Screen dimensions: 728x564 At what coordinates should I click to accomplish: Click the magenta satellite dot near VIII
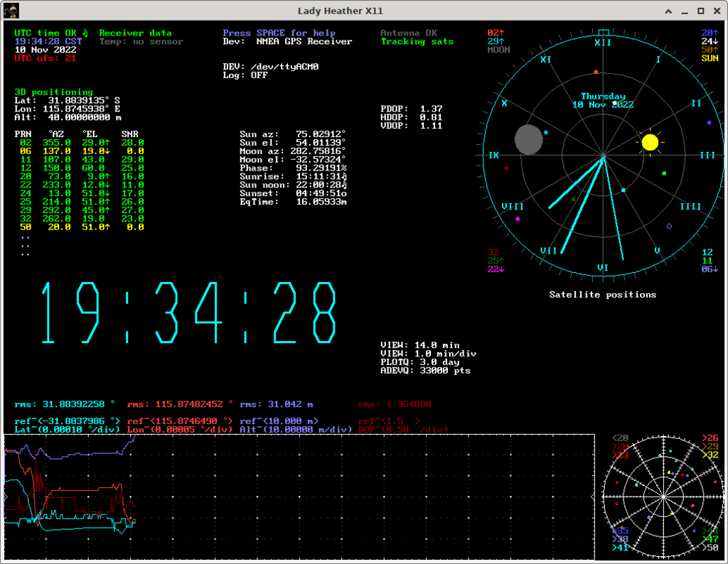(518, 219)
